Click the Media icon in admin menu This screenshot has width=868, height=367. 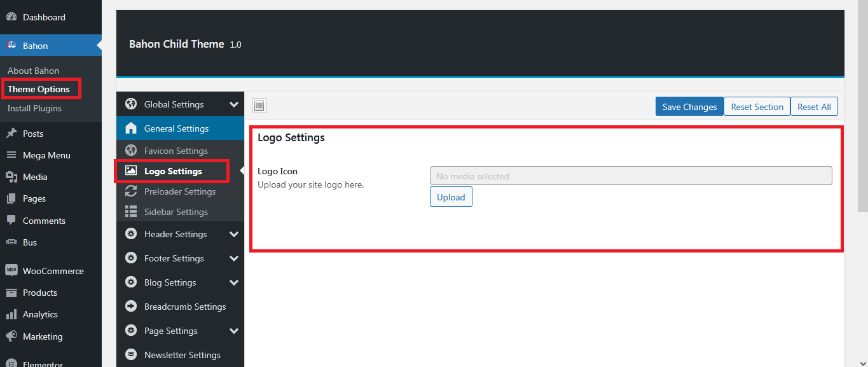(x=11, y=177)
